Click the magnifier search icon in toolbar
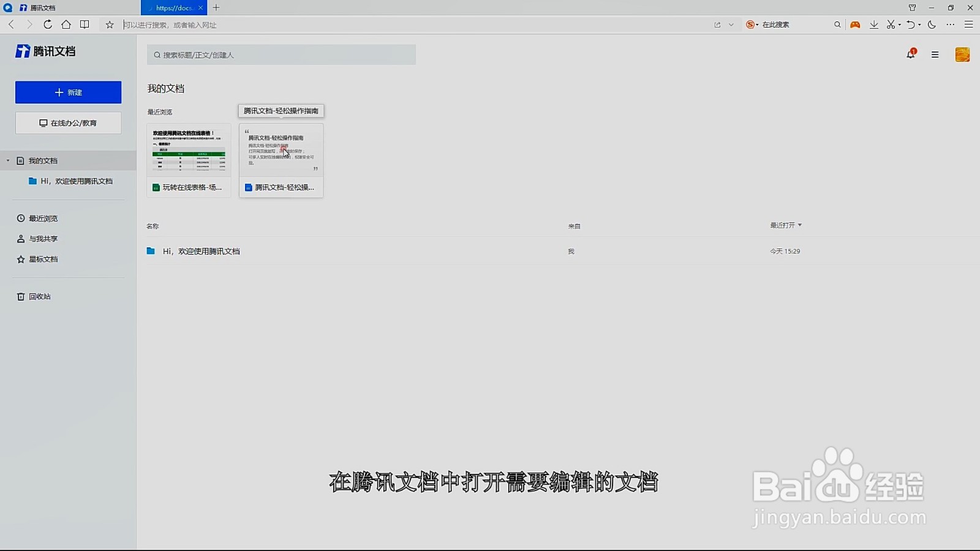 (837, 24)
